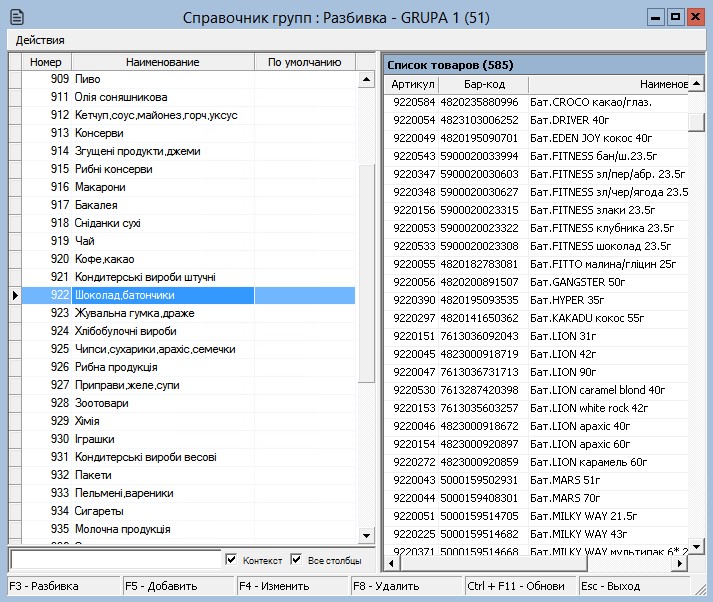This screenshot has width=713, height=602.
Task: Click the product list scroll-down arrow
Action: point(698,547)
